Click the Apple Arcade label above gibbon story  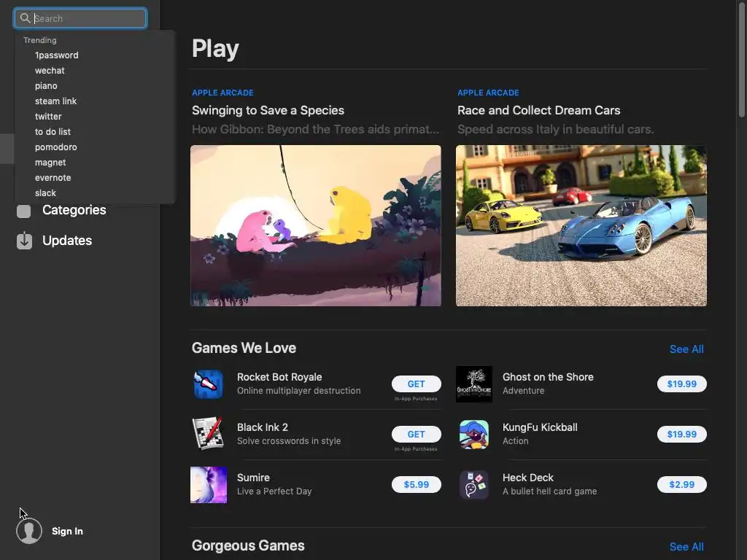click(x=222, y=93)
